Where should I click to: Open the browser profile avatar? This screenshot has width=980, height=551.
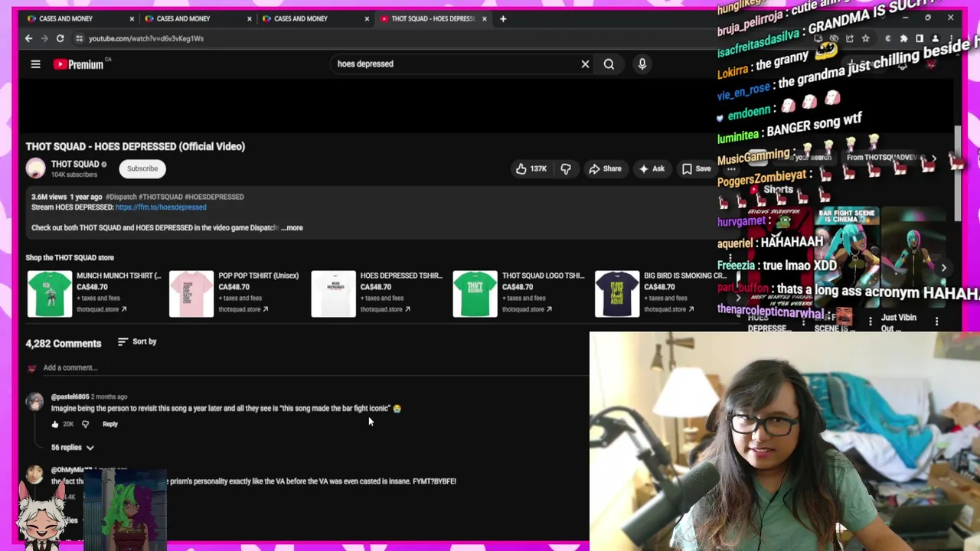click(935, 38)
